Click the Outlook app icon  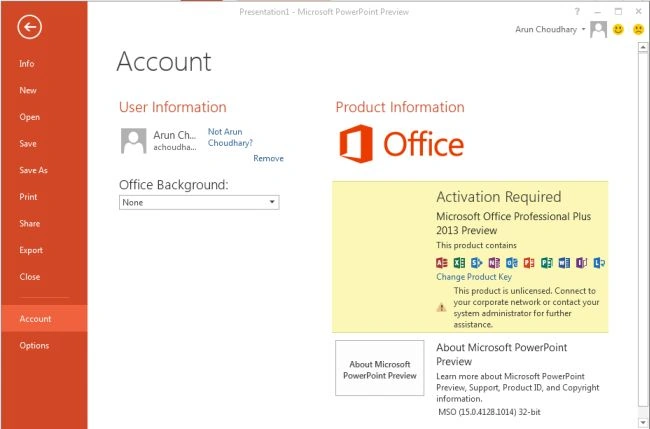click(x=512, y=263)
